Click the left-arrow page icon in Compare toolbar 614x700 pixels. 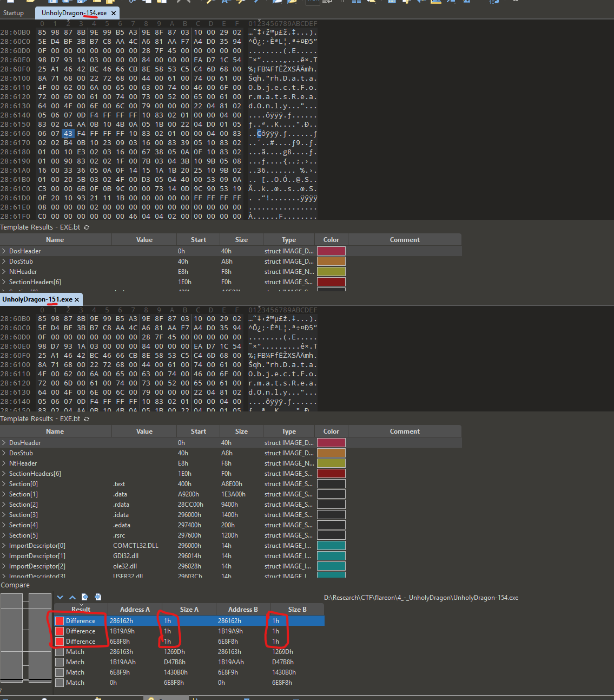(x=84, y=597)
